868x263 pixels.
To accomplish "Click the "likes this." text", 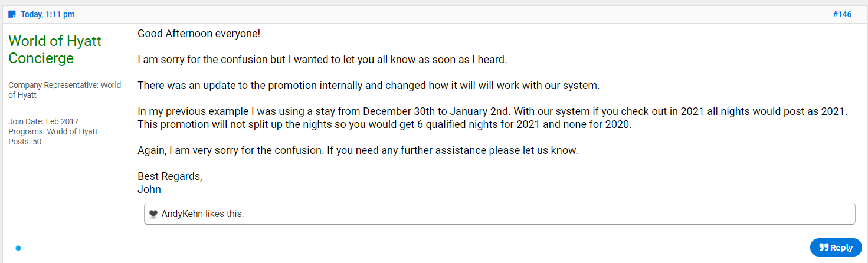I will point(224,213).
